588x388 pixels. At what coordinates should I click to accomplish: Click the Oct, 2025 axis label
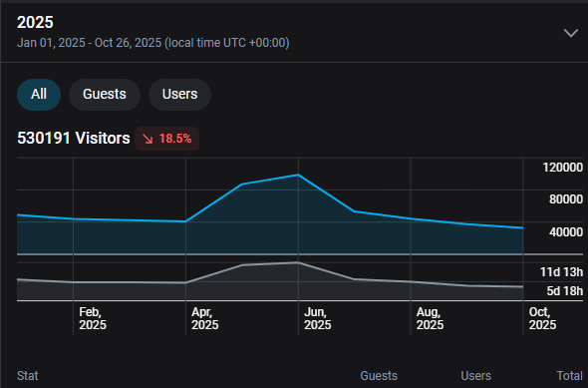(x=542, y=318)
